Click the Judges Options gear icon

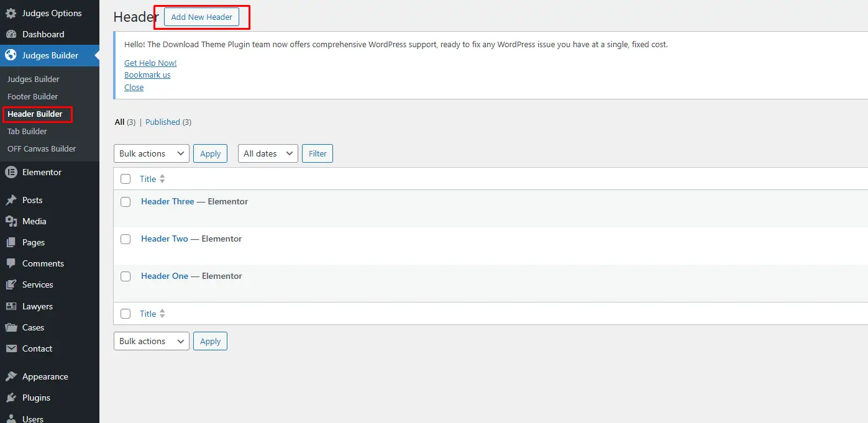tap(11, 13)
